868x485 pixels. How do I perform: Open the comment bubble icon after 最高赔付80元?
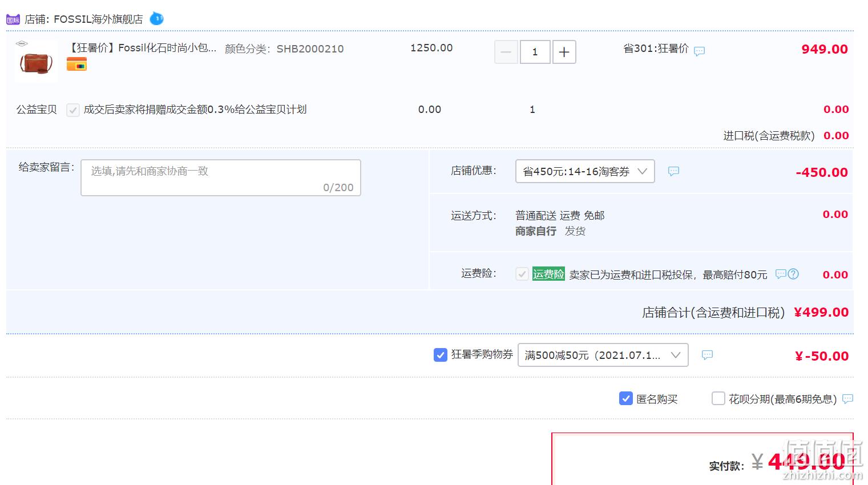pos(781,274)
